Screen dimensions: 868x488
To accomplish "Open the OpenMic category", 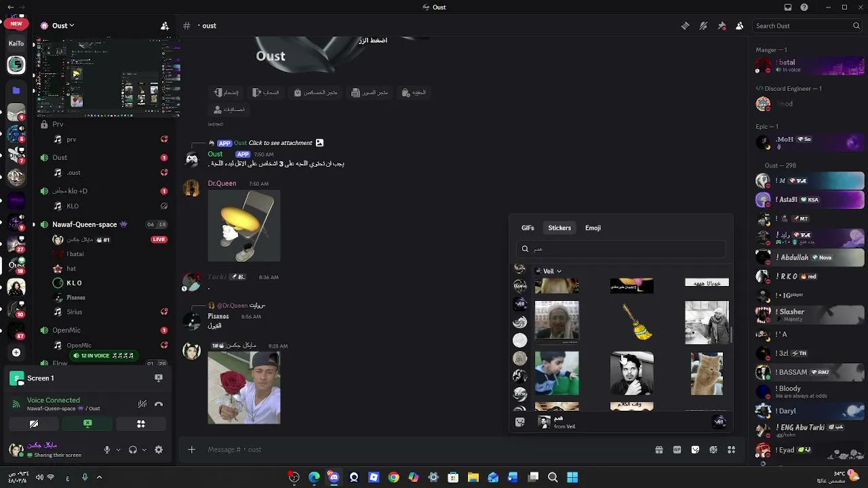I will click(66, 331).
